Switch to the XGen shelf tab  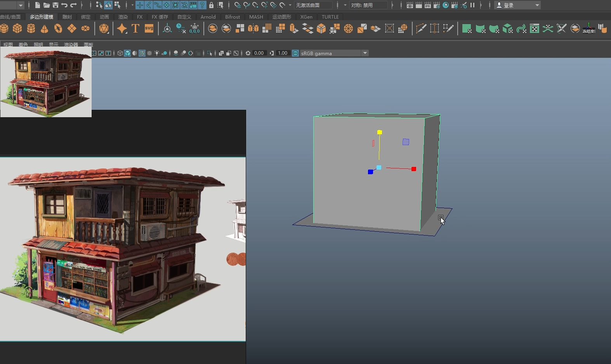pyautogui.click(x=306, y=17)
